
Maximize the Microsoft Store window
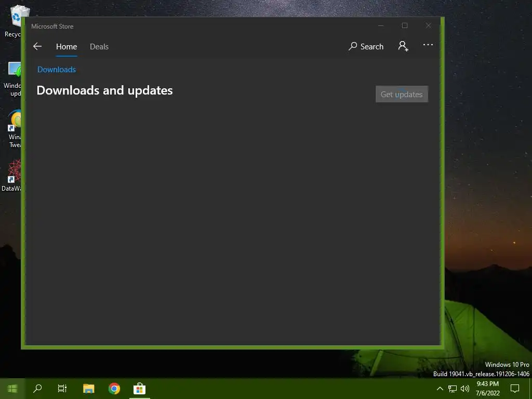404,26
